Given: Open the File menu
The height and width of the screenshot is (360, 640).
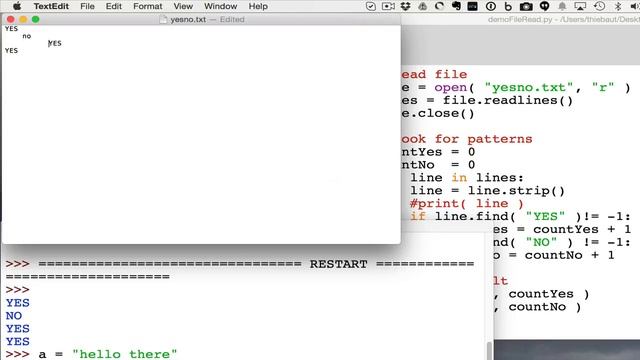Looking at the screenshot, I should pyautogui.click(x=87, y=6).
